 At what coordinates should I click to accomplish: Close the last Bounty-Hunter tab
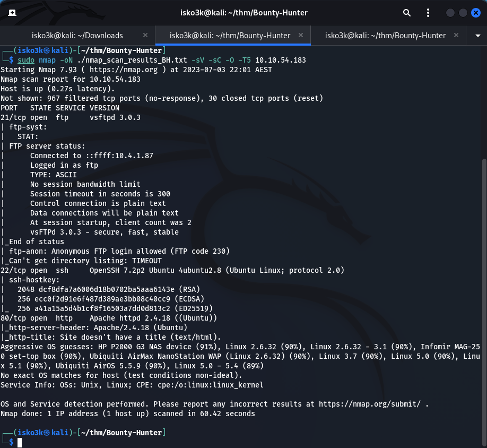pos(456,36)
